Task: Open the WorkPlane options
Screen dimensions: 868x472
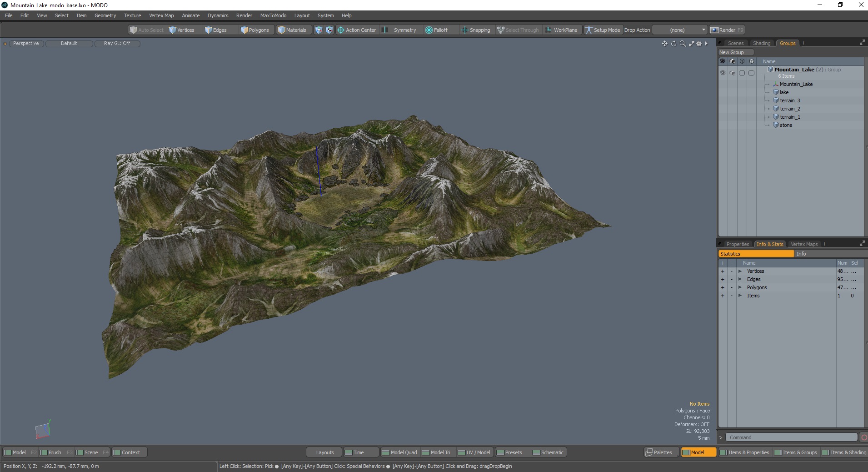Action: click(x=562, y=30)
